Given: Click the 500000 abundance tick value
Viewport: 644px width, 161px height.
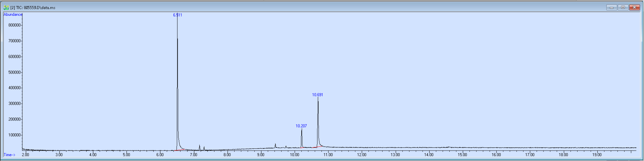Looking at the screenshot, I should 15,73.
